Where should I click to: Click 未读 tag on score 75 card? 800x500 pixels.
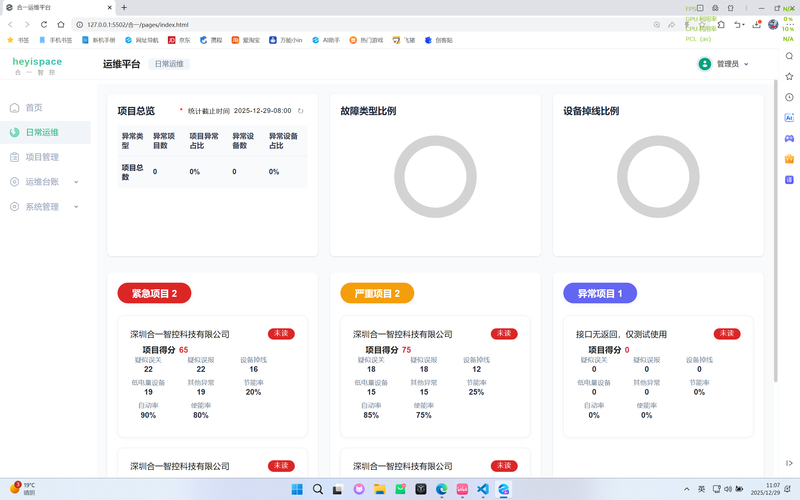(504, 334)
